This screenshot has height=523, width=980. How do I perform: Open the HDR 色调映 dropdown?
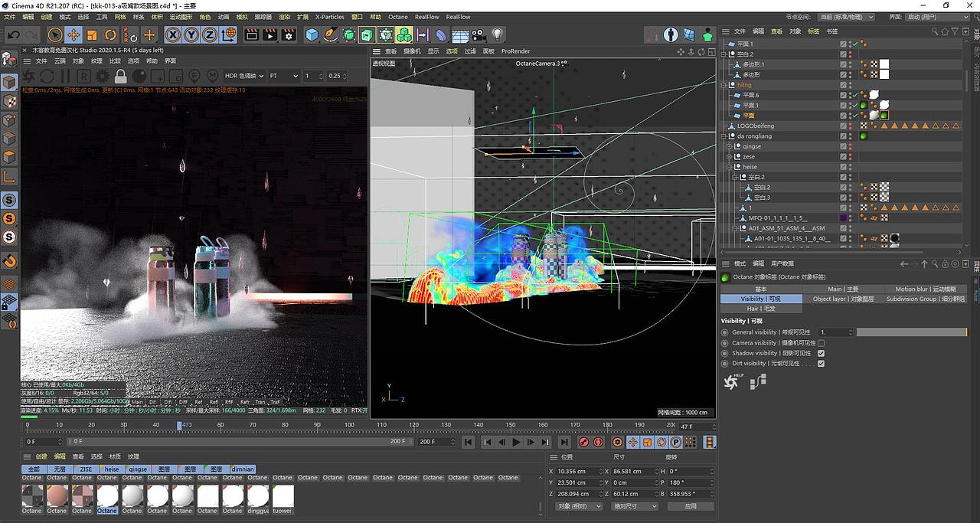click(x=243, y=76)
